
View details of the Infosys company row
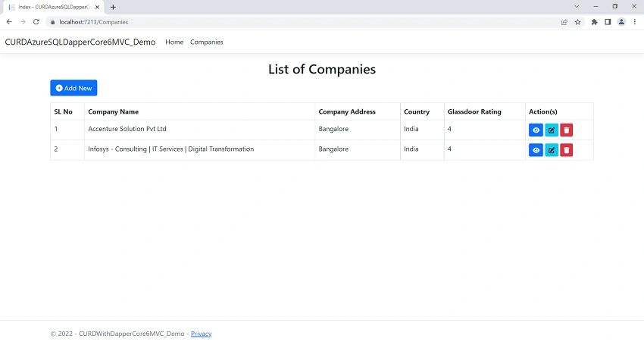536,150
